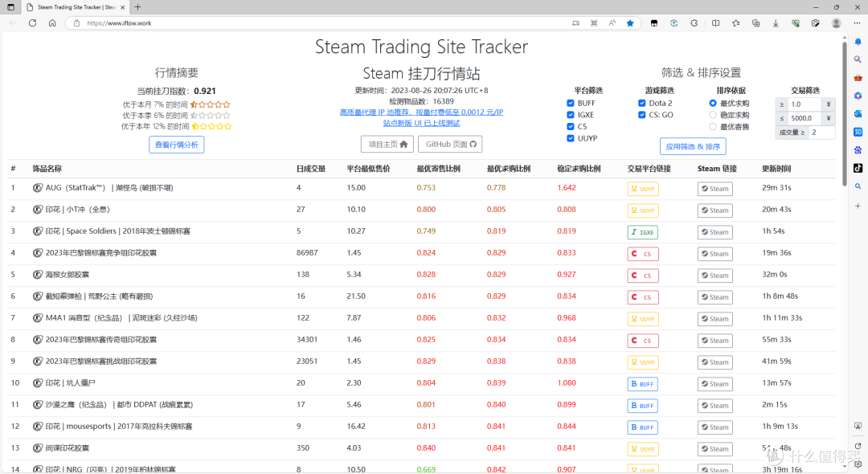Open the Collections icon in the toolbar

click(755, 23)
